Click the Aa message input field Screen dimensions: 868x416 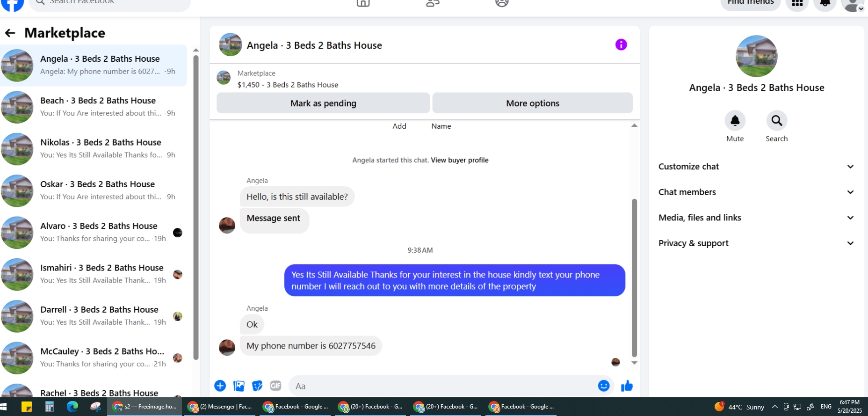click(x=442, y=386)
